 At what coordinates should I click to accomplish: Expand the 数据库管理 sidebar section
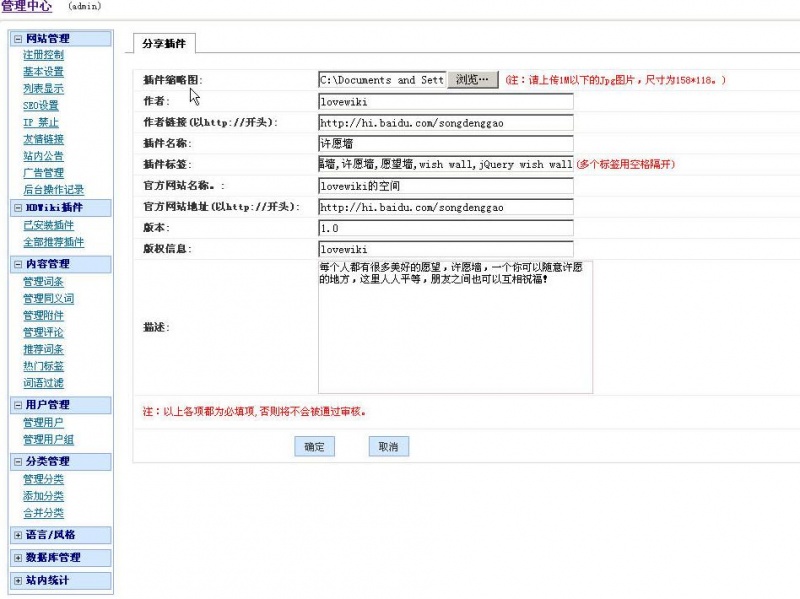18,558
